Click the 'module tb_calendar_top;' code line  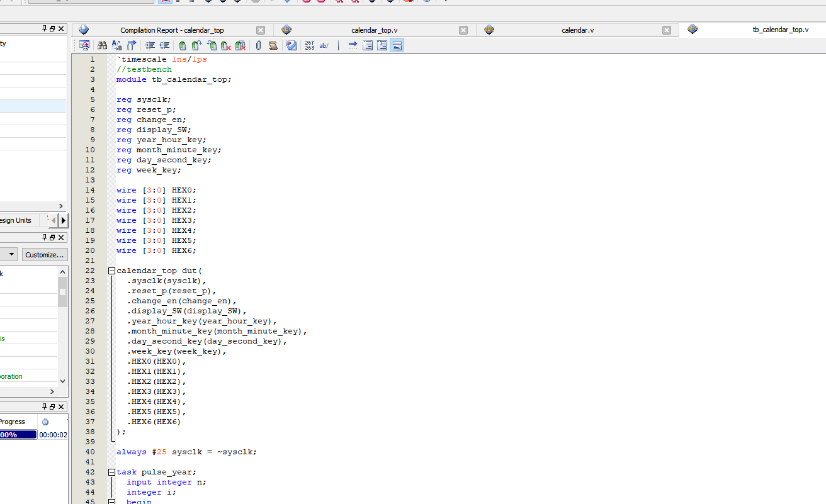[174, 79]
